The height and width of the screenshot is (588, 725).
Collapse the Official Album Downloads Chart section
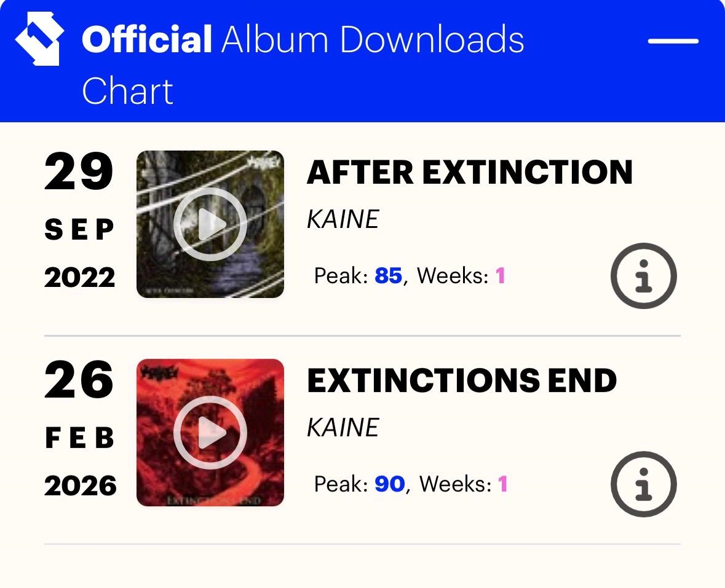[x=673, y=42]
